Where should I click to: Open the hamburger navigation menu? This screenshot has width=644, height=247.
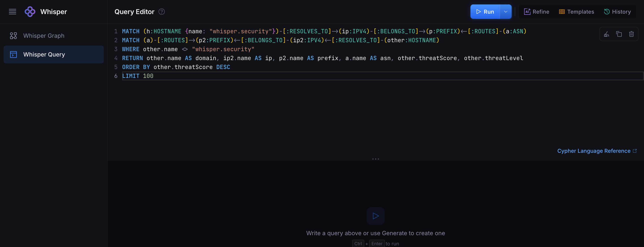[x=13, y=11]
